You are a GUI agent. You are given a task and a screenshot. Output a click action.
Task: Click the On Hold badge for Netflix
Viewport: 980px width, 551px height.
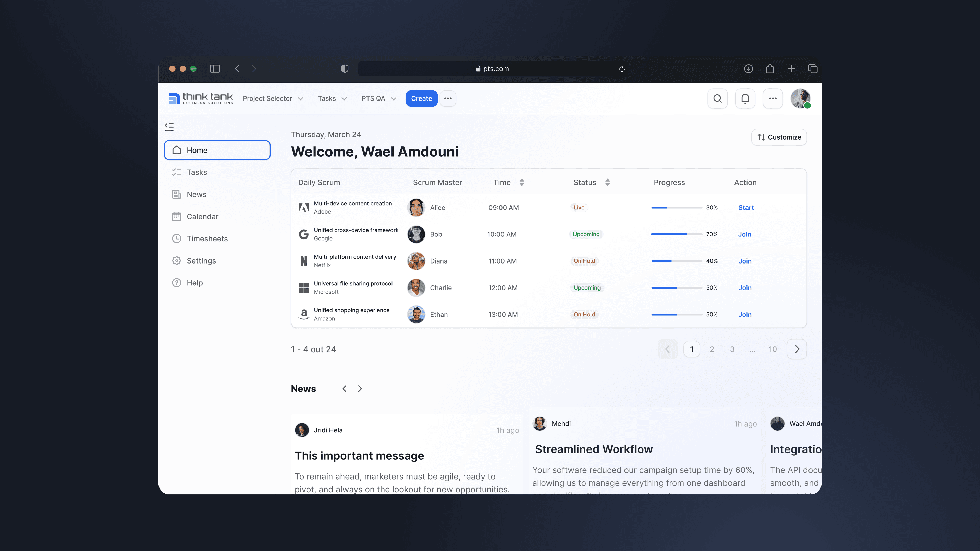point(584,261)
